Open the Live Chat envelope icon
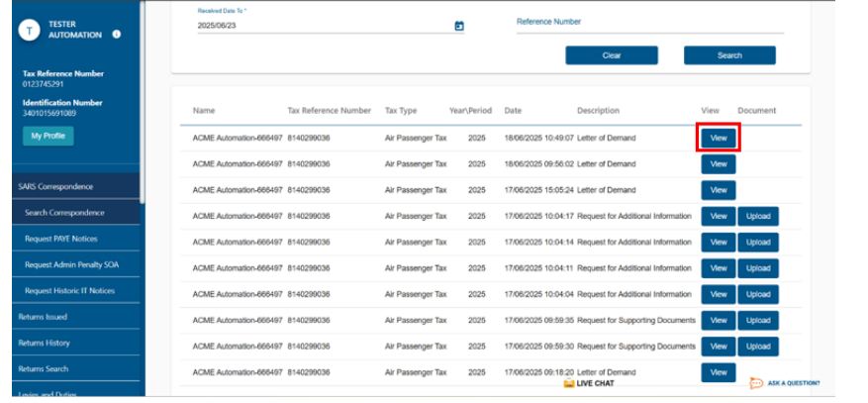Screen dimensions: 868x403 coord(569,383)
